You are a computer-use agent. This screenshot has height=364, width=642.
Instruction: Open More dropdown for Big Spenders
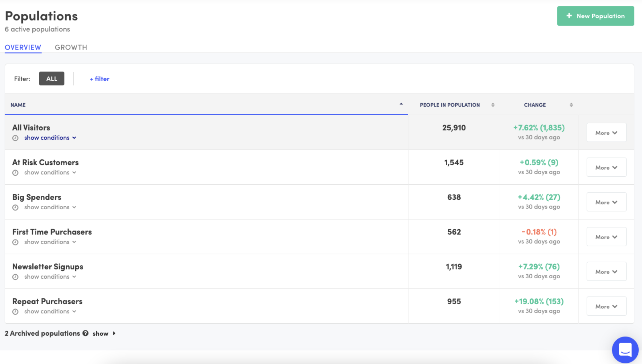click(x=606, y=202)
